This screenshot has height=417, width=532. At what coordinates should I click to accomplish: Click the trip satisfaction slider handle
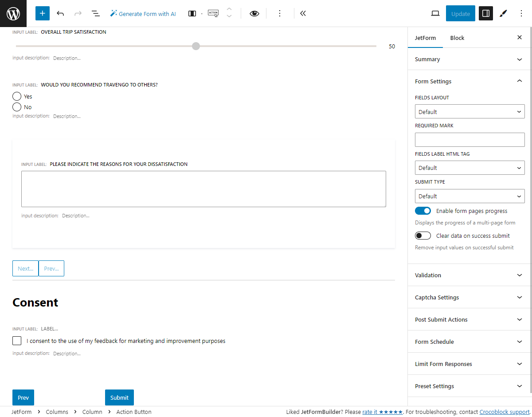click(196, 46)
